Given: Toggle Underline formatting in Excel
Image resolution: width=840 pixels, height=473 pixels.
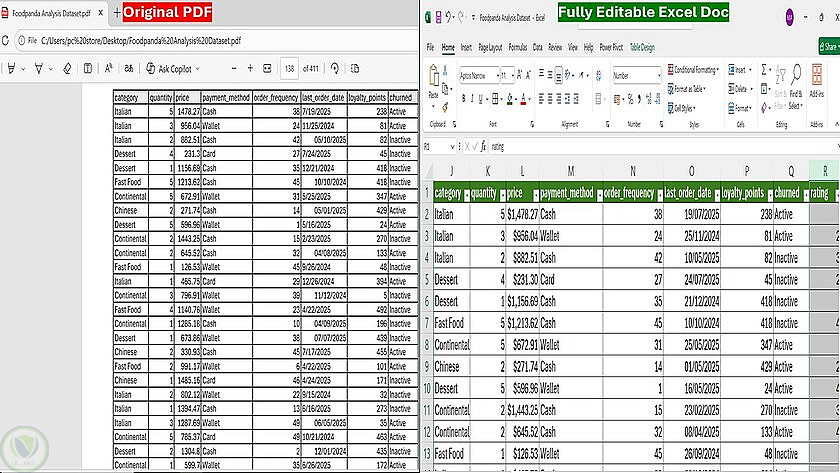Looking at the screenshot, I should (481, 99).
